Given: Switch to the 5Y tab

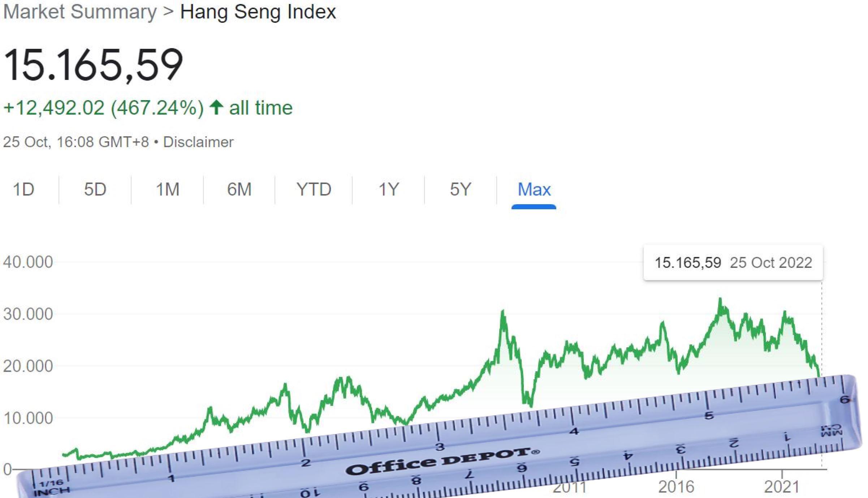Looking at the screenshot, I should coord(460,189).
